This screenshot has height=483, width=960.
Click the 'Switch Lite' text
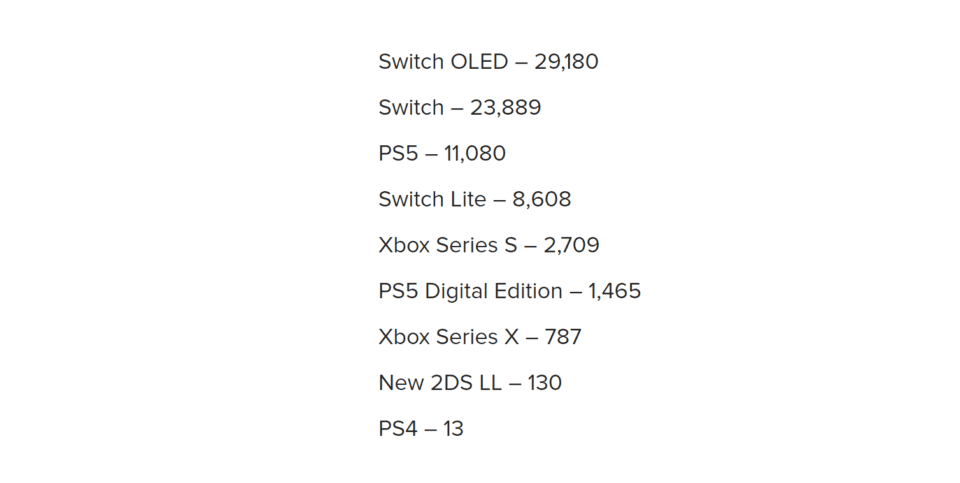(x=432, y=200)
